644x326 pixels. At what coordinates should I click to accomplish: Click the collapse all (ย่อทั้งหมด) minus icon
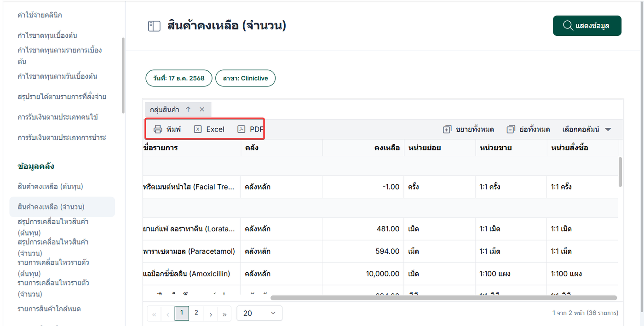[x=511, y=130]
